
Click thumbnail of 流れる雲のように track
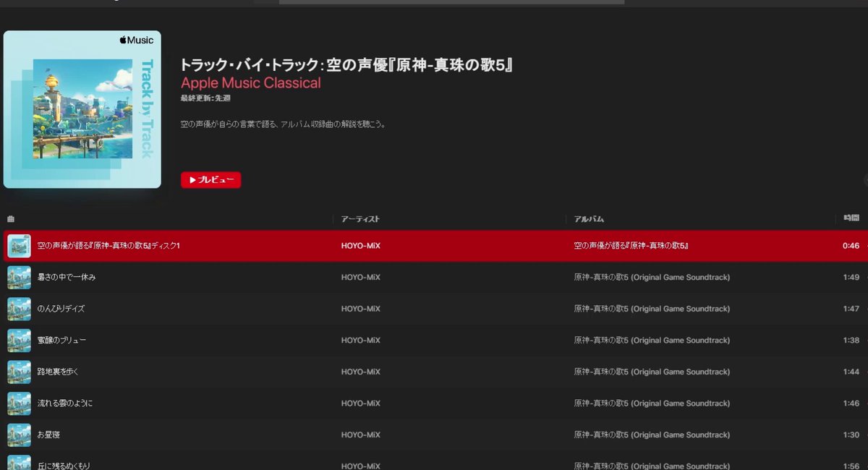tap(19, 403)
